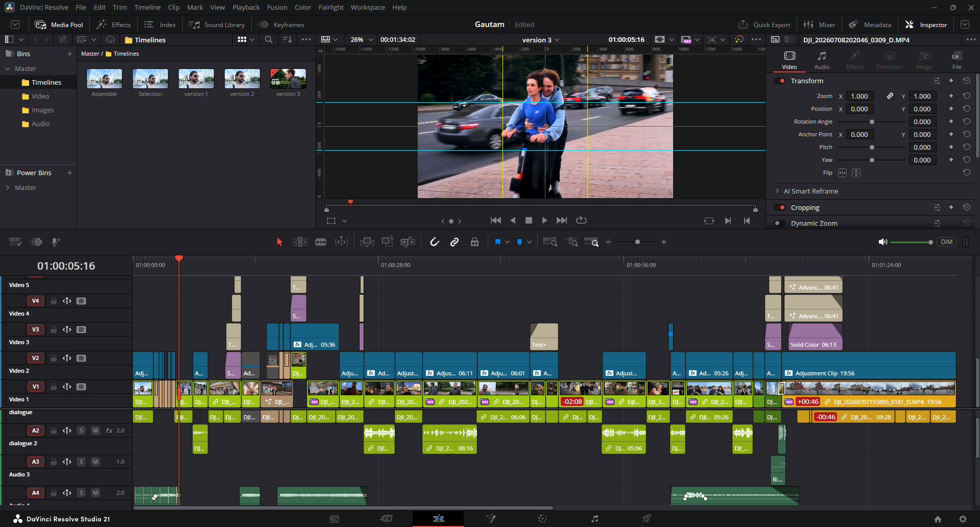
Task: Click the Project Manager home icon
Action: pyautogui.click(x=938, y=519)
